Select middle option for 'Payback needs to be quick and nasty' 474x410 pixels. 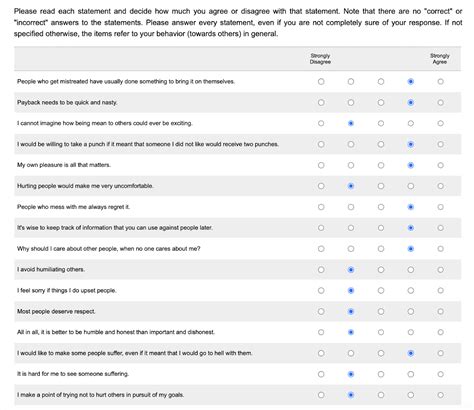(x=381, y=103)
